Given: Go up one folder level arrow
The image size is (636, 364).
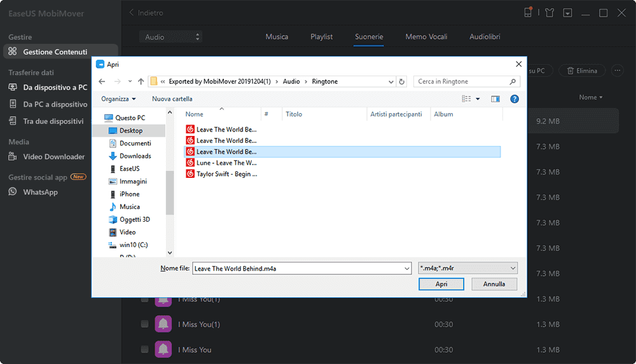Looking at the screenshot, I should pos(141,81).
